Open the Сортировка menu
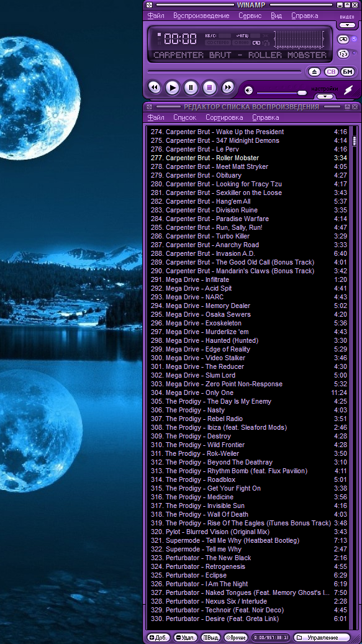 click(224, 117)
